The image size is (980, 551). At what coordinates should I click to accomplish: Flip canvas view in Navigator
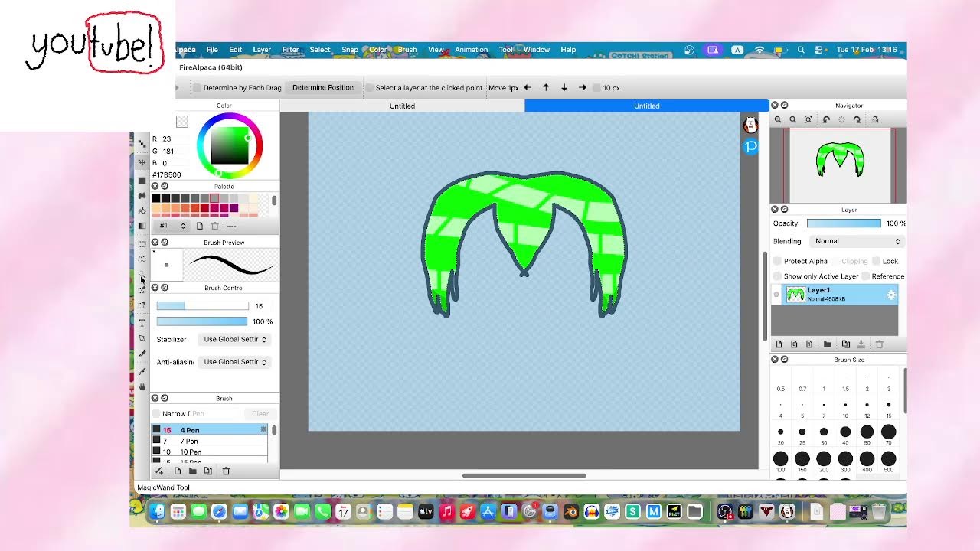pyautogui.click(x=875, y=119)
